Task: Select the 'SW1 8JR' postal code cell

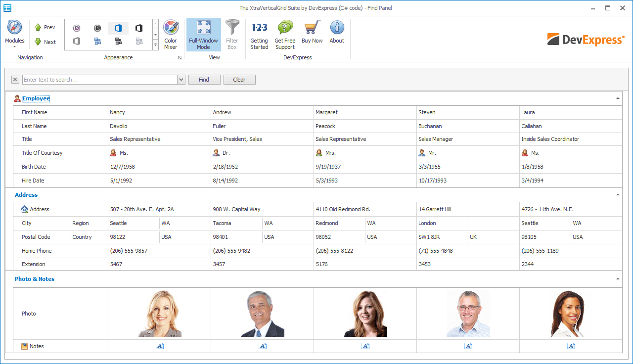Action: 442,237
